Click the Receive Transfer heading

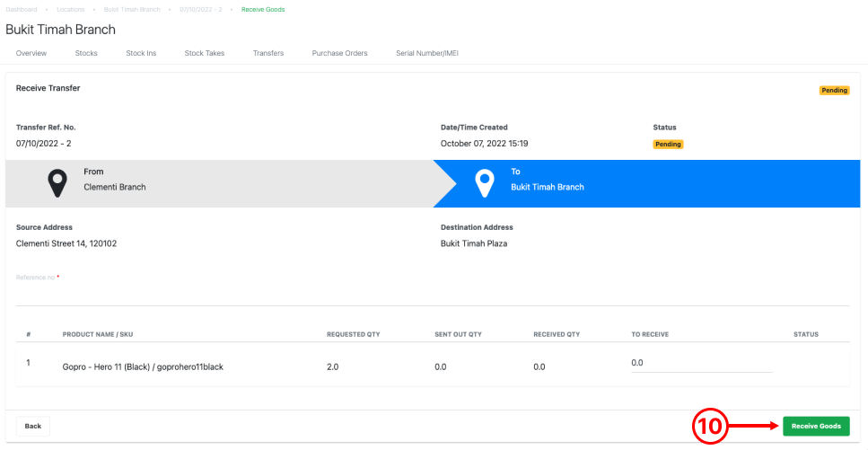point(48,88)
